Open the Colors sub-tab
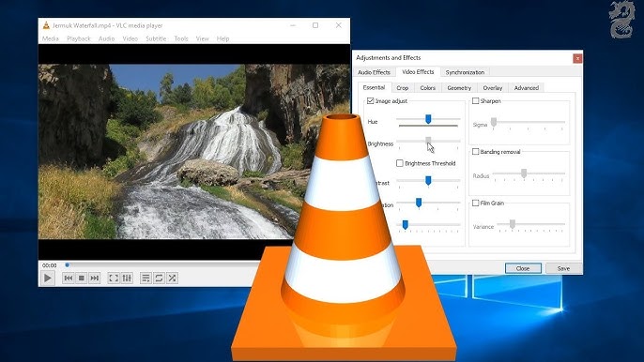644x362 pixels. pyautogui.click(x=427, y=88)
